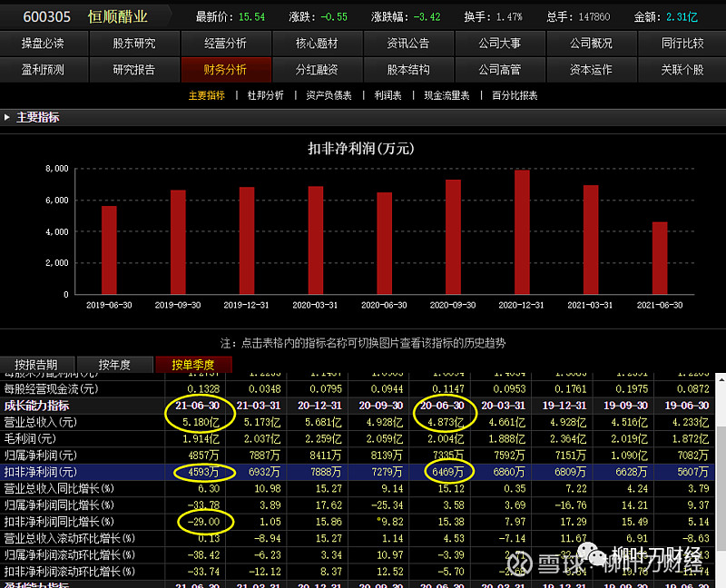The height and width of the screenshot is (588, 726).
Task: Click the 营业总收入同比增长(%) indicator name
Action: 59,489
